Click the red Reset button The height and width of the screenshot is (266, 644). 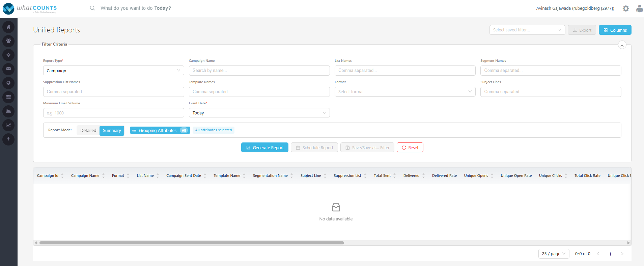pyautogui.click(x=410, y=148)
